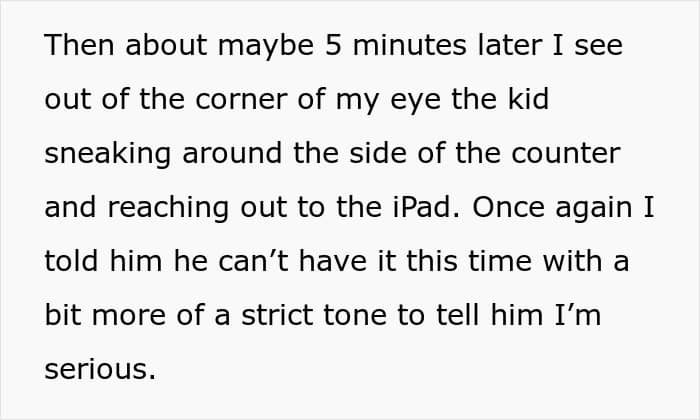Viewport: 700px width, 420px height.
Task: Click the word "around"
Action: [x=231, y=153]
